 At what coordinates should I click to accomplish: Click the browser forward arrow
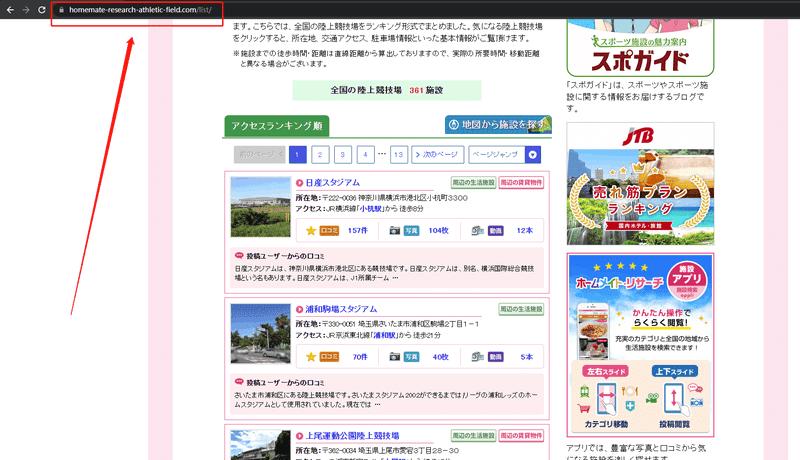[26, 10]
